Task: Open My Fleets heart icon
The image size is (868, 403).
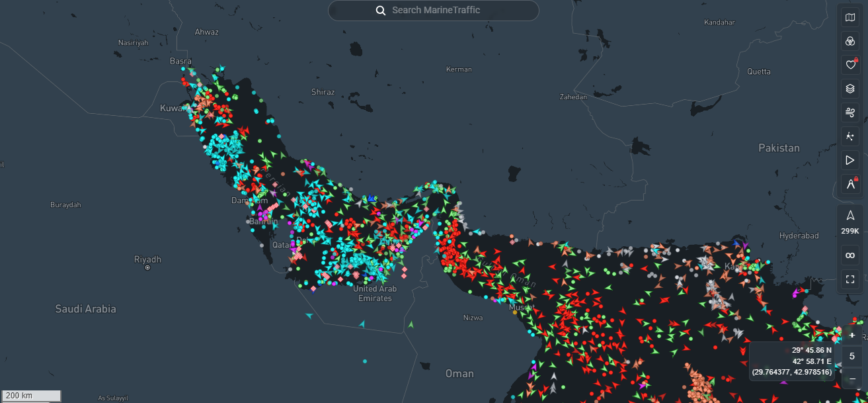Action: pyautogui.click(x=850, y=65)
